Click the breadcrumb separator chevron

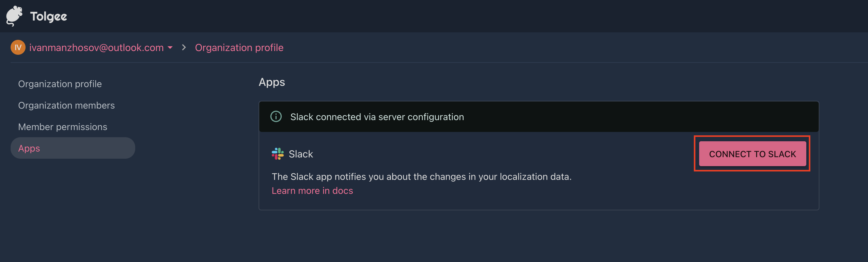(x=184, y=47)
